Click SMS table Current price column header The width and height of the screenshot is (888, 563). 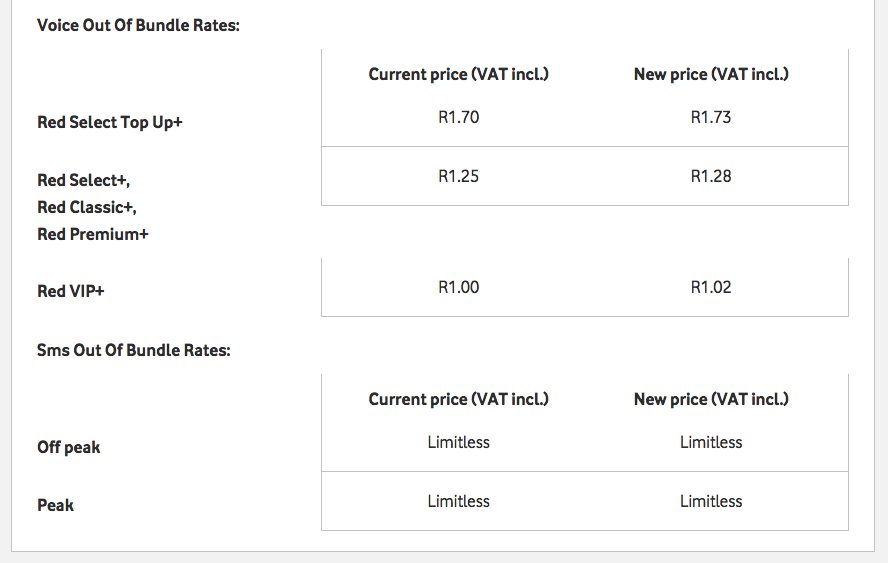(458, 399)
